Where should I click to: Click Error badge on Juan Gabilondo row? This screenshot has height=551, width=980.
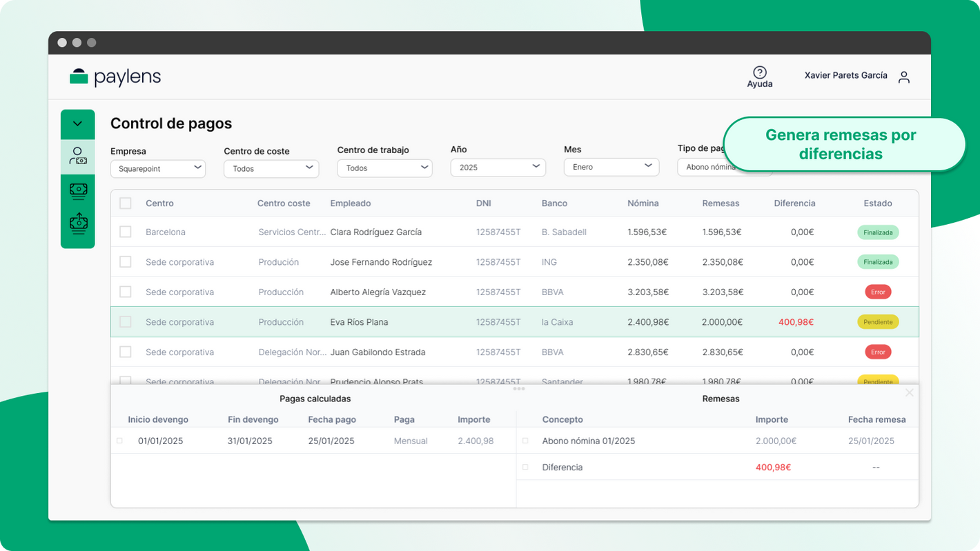click(878, 352)
